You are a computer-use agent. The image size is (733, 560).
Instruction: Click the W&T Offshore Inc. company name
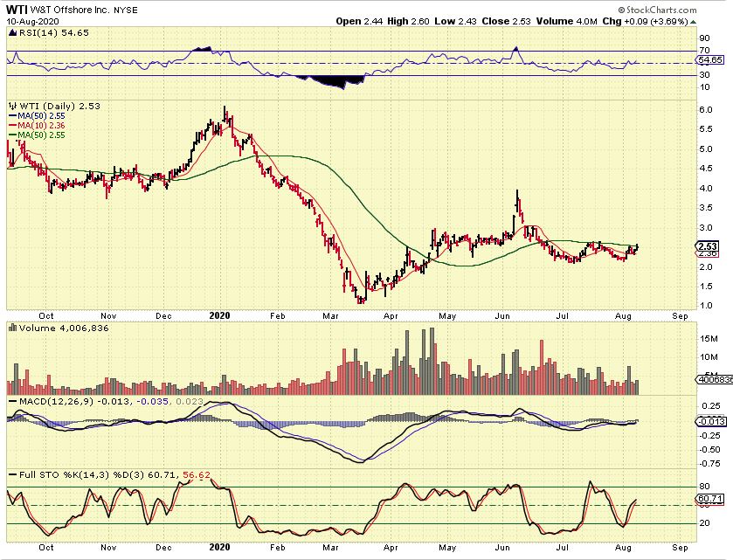(x=69, y=10)
